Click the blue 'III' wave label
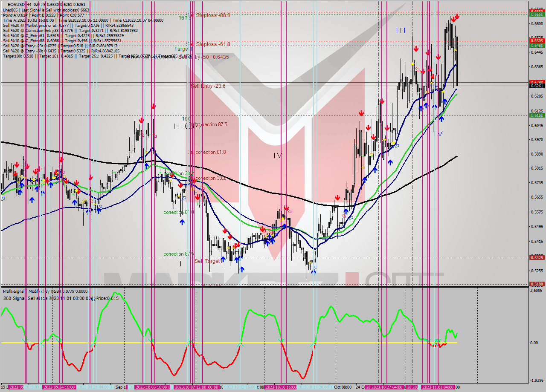 [401, 30]
